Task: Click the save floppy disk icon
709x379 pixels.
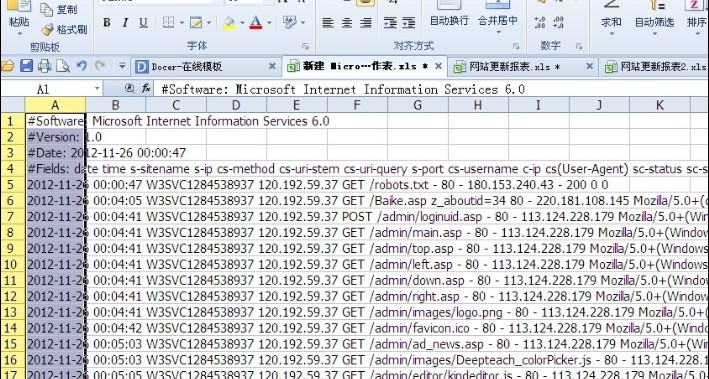Action: pyautogui.click(x=27, y=66)
